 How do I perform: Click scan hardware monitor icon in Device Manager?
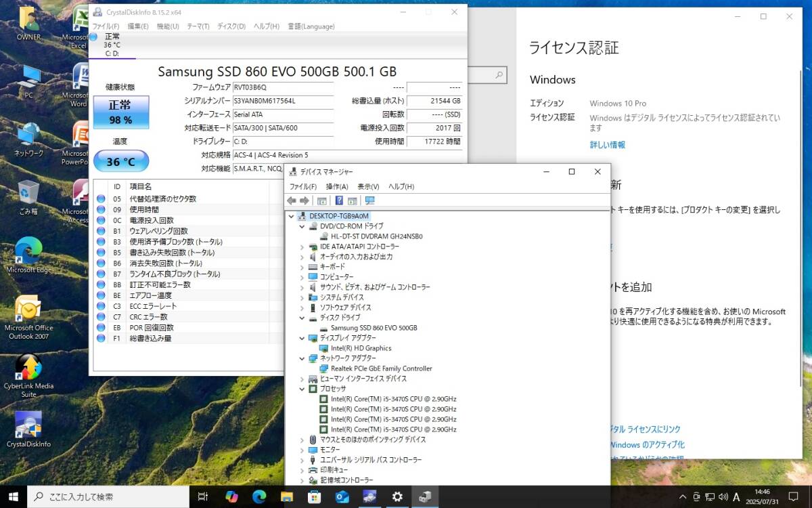point(369,200)
